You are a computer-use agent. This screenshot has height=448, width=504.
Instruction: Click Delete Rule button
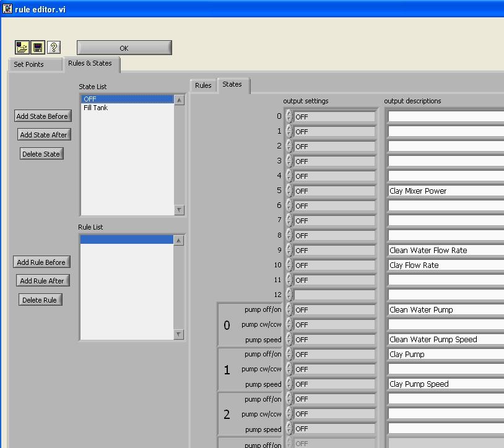tap(40, 300)
